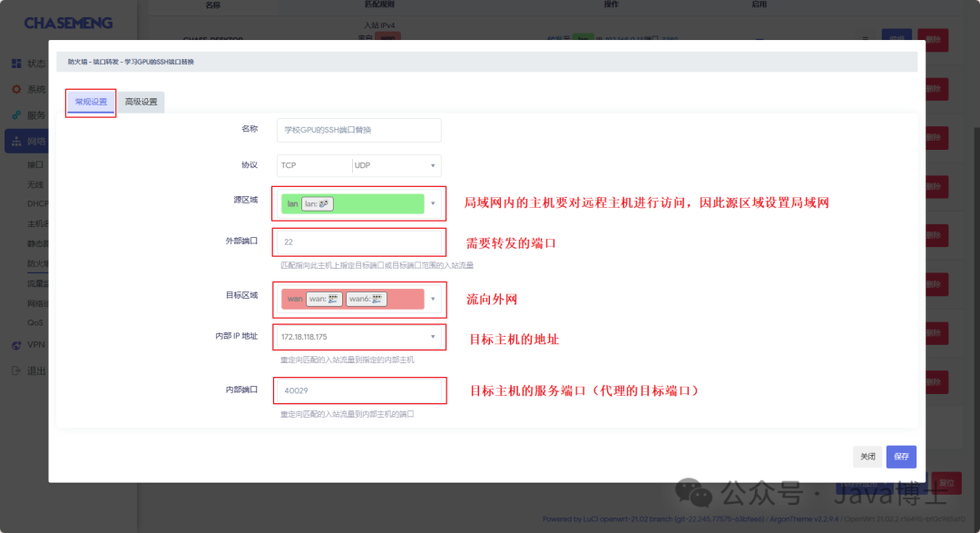980x533 pixels.
Task: Click the 名称 name input field
Action: [358, 130]
